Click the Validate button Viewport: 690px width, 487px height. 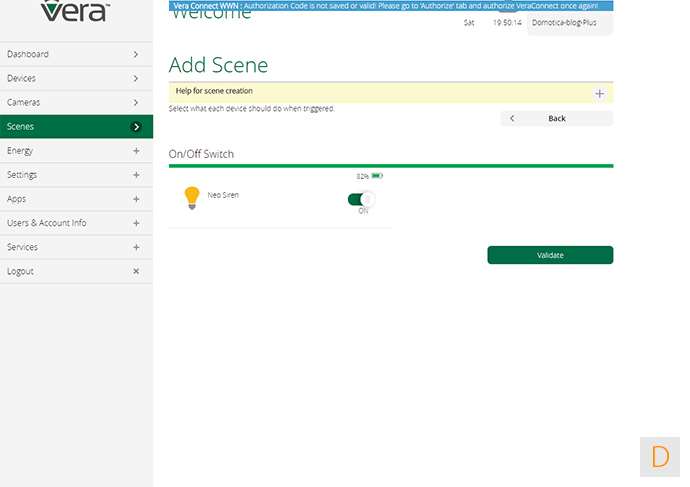(550, 255)
